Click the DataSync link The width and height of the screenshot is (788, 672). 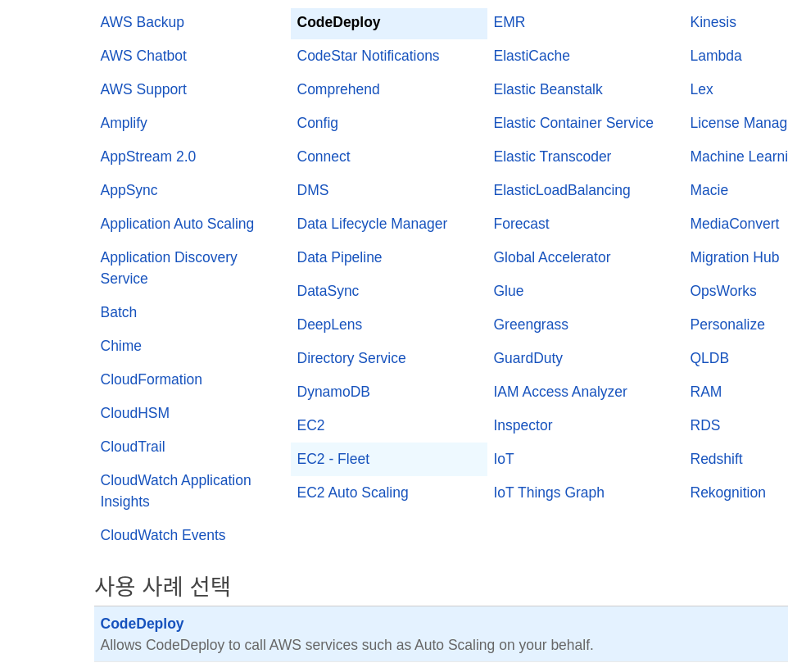(328, 291)
